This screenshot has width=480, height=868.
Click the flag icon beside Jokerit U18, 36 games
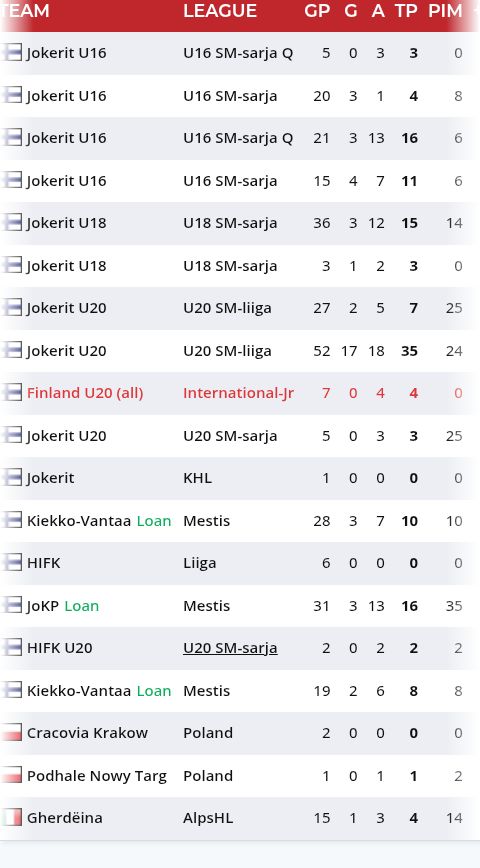click(x=11, y=223)
